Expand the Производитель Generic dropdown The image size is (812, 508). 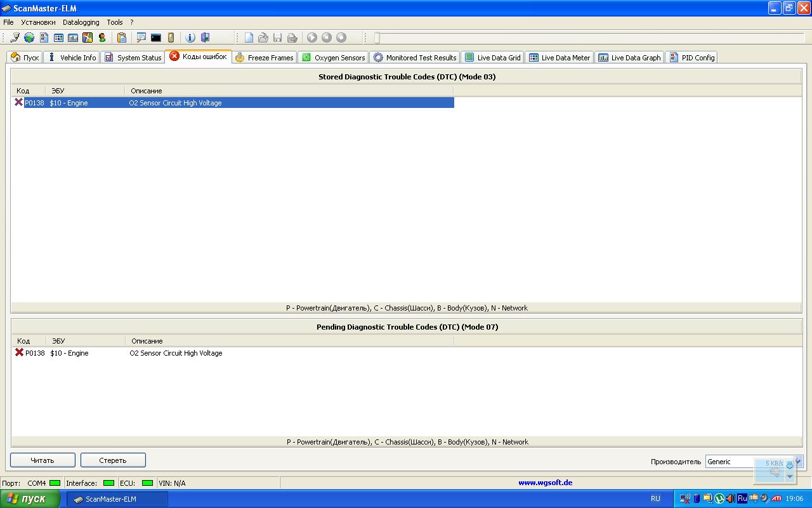click(798, 462)
